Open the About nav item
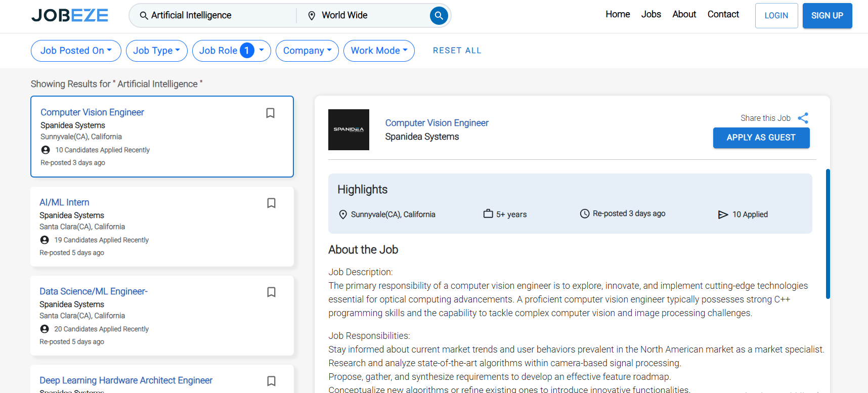868x393 pixels. tap(684, 14)
